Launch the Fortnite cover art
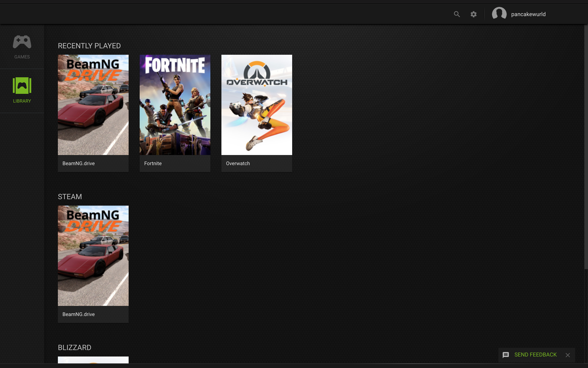Screen dimensions: 588x368 coord(175,105)
